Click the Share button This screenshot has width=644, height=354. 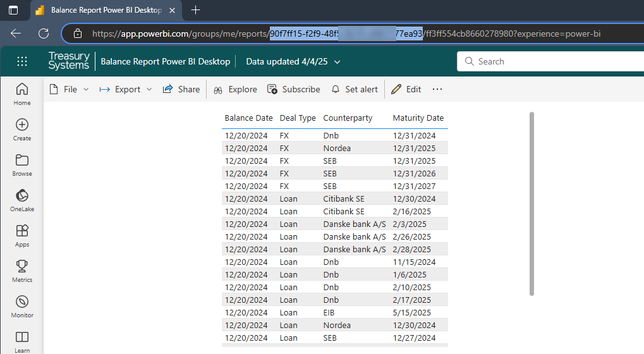click(x=181, y=89)
